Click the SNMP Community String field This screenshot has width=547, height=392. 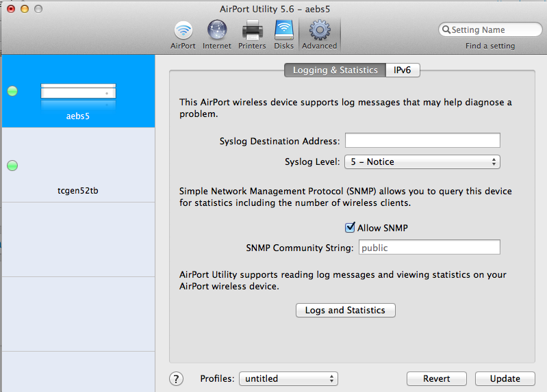(429, 248)
